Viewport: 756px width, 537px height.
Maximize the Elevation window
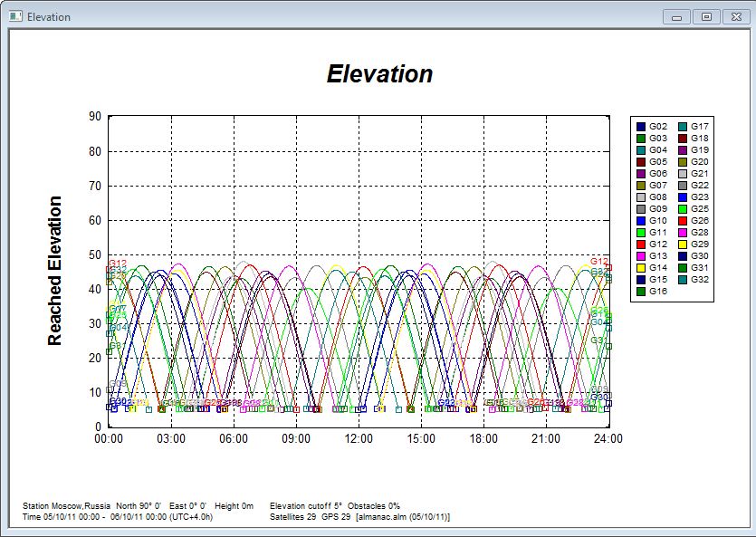point(706,16)
